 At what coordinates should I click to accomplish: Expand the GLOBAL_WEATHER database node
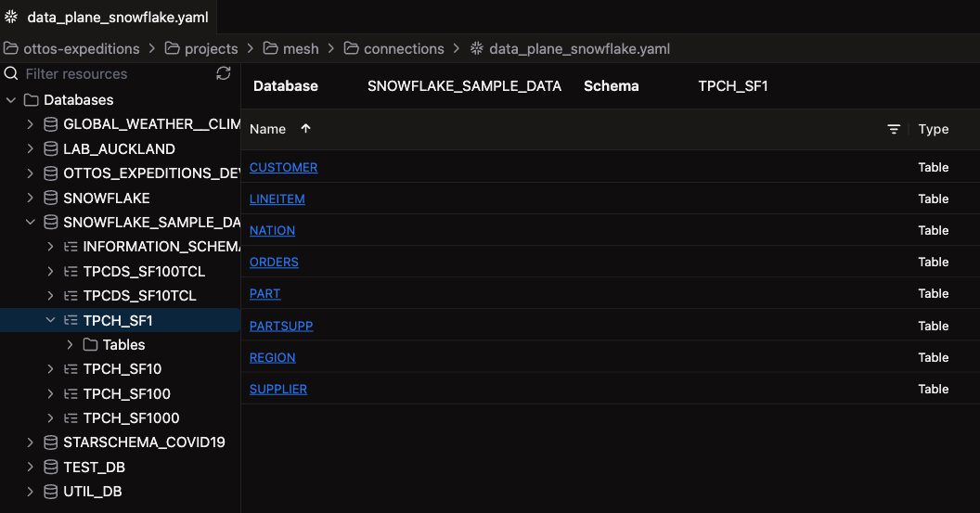(x=30, y=124)
